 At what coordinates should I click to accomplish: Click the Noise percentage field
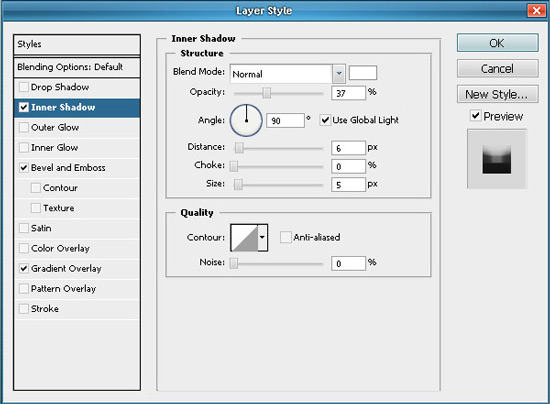(x=348, y=263)
